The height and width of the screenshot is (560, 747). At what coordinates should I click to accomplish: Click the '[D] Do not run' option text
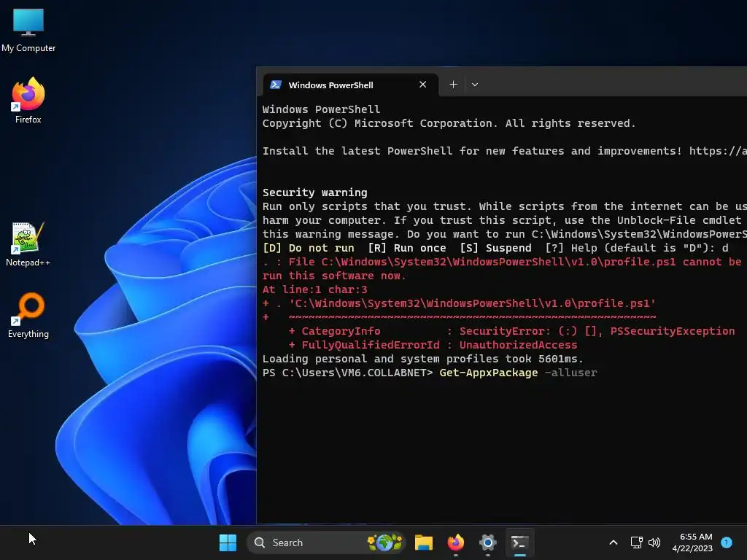tap(309, 248)
